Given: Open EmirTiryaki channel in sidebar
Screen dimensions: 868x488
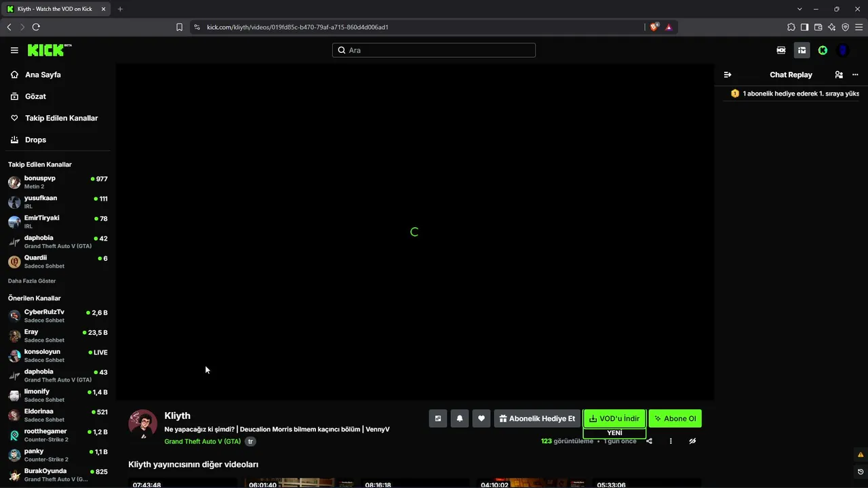Looking at the screenshot, I should tap(58, 222).
